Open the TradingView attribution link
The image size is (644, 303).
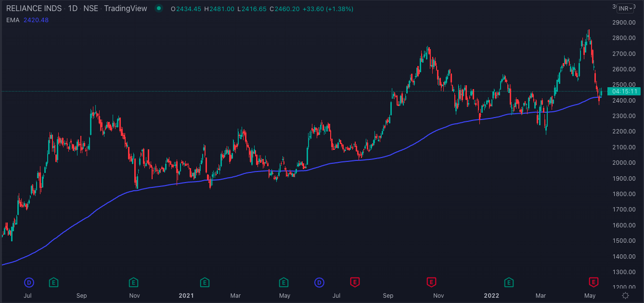[125, 8]
